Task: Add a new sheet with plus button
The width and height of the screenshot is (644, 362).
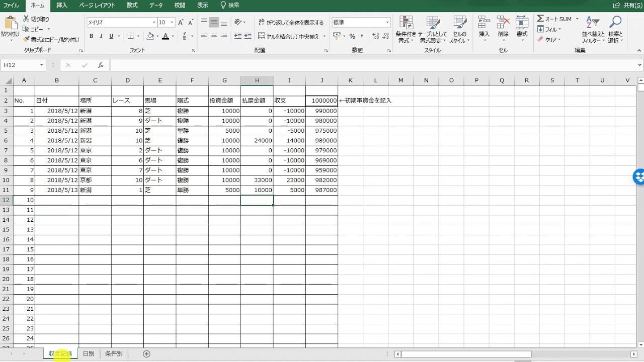Action: [147, 354]
